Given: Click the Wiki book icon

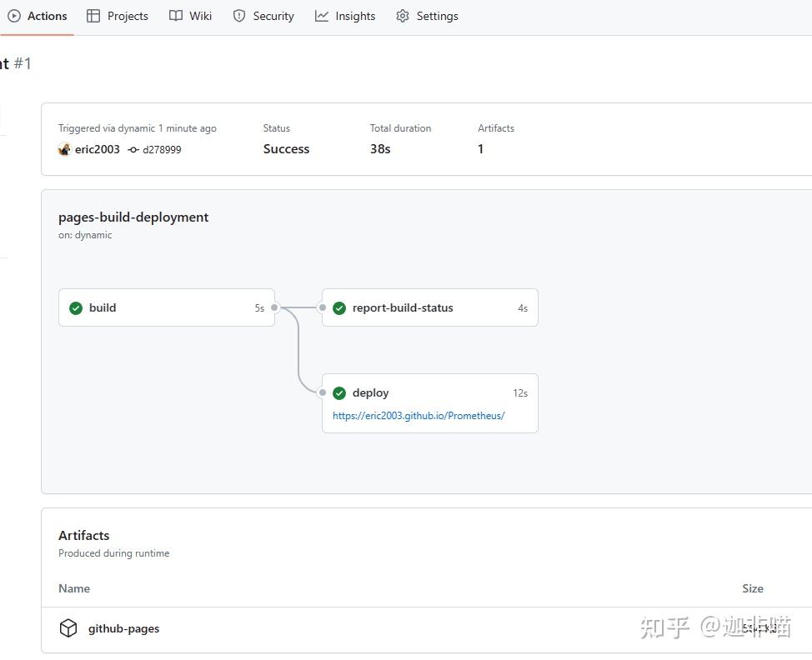Looking at the screenshot, I should tap(176, 16).
